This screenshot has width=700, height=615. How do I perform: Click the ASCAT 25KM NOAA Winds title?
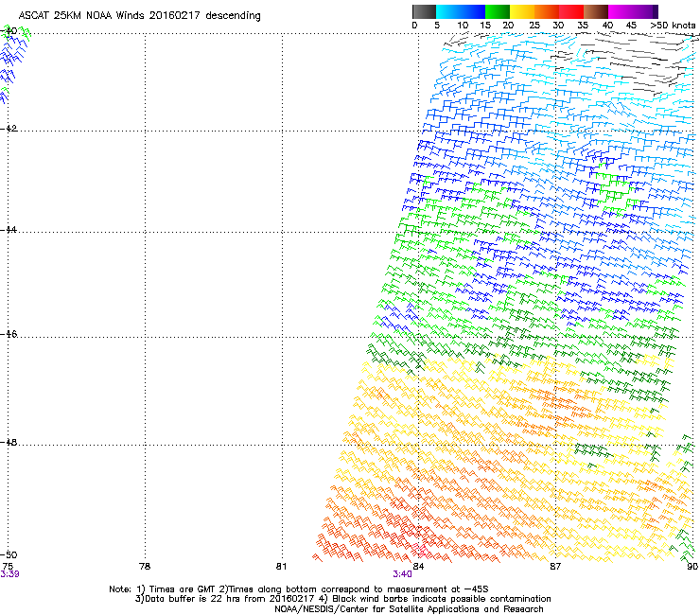pos(139,15)
